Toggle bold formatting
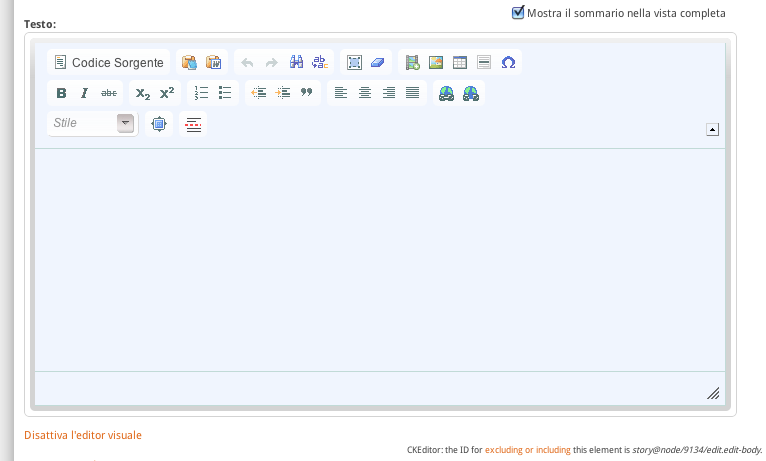Image resolution: width=766 pixels, height=461 pixels. tap(61, 93)
